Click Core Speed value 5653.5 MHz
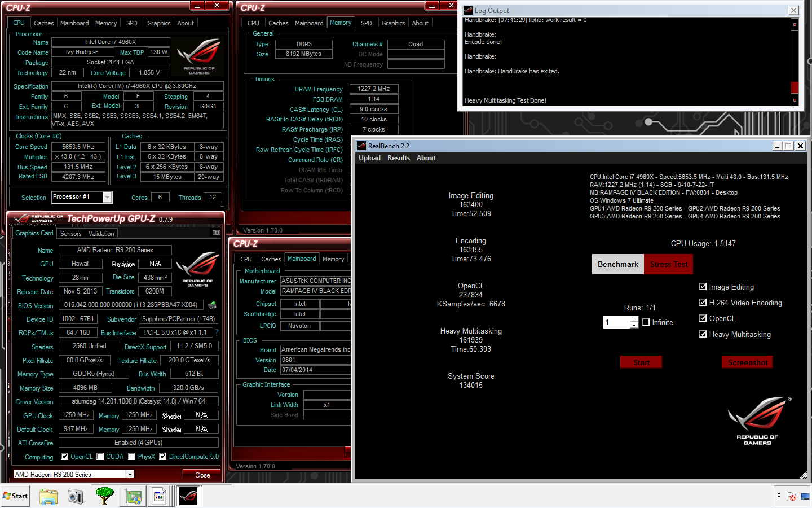The width and height of the screenshot is (812, 508). point(78,147)
